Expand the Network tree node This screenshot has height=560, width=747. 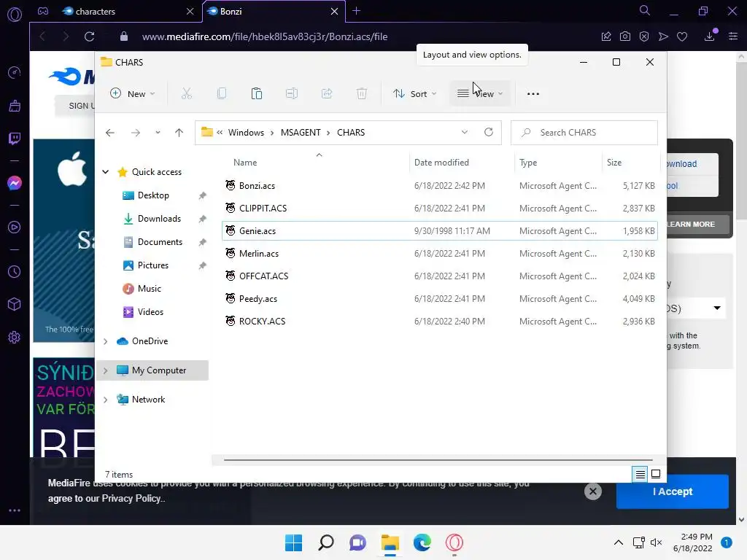(x=106, y=400)
